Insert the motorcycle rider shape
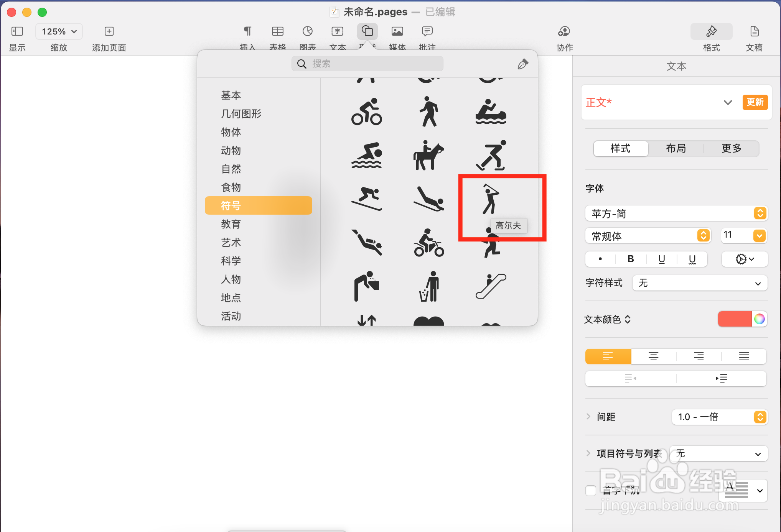 [x=429, y=243]
